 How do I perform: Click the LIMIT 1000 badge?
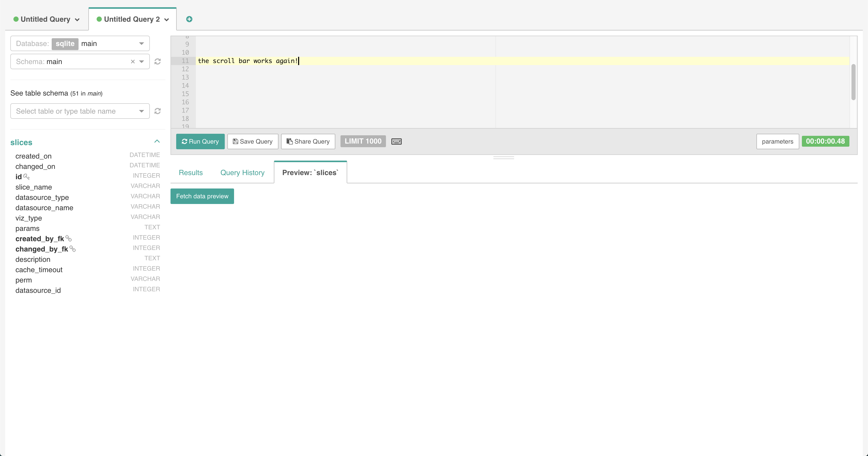point(363,141)
